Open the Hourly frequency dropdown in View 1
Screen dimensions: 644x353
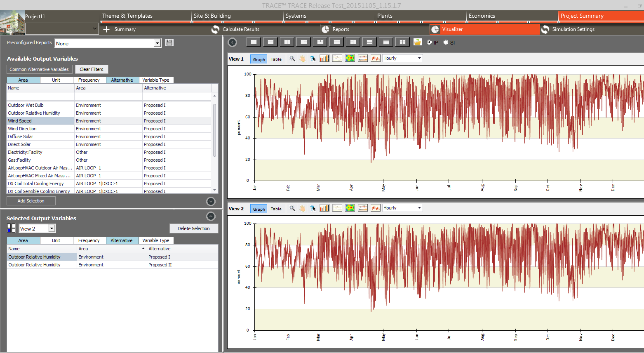[419, 58]
